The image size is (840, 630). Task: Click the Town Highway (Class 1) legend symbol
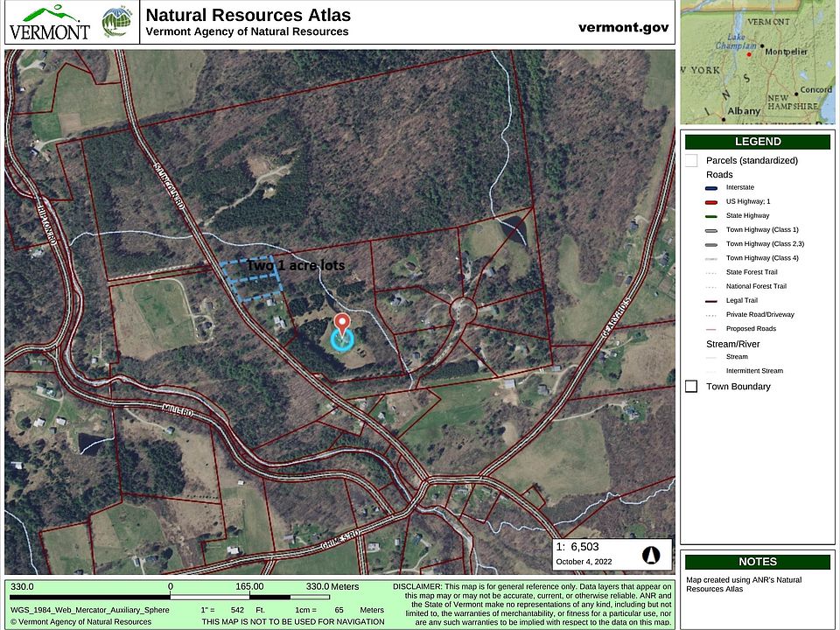point(710,229)
